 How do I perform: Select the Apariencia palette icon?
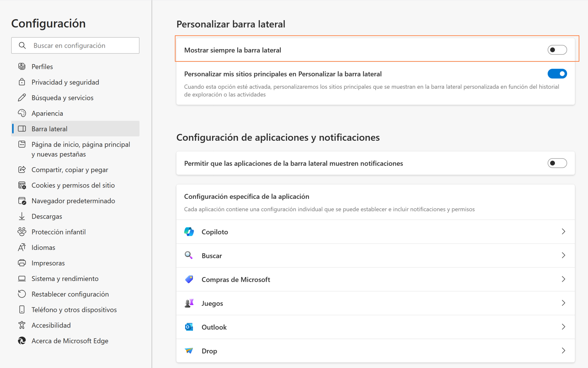22,113
